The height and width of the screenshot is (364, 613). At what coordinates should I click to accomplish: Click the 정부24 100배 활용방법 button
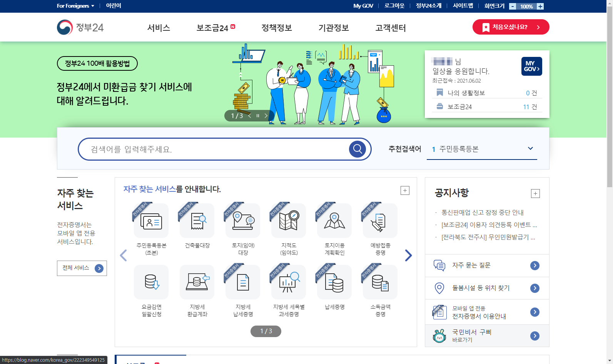pos(97,63)
